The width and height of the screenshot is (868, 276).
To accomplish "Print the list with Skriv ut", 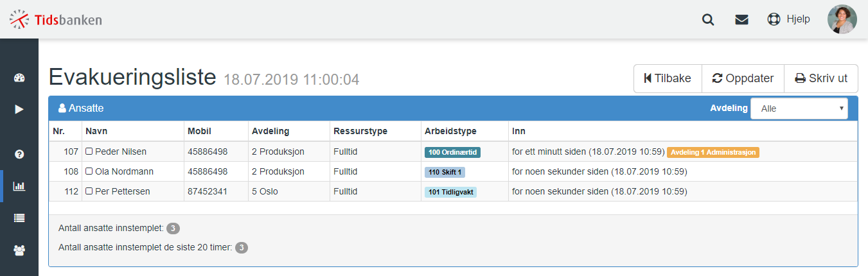I will tap(821, 78).
